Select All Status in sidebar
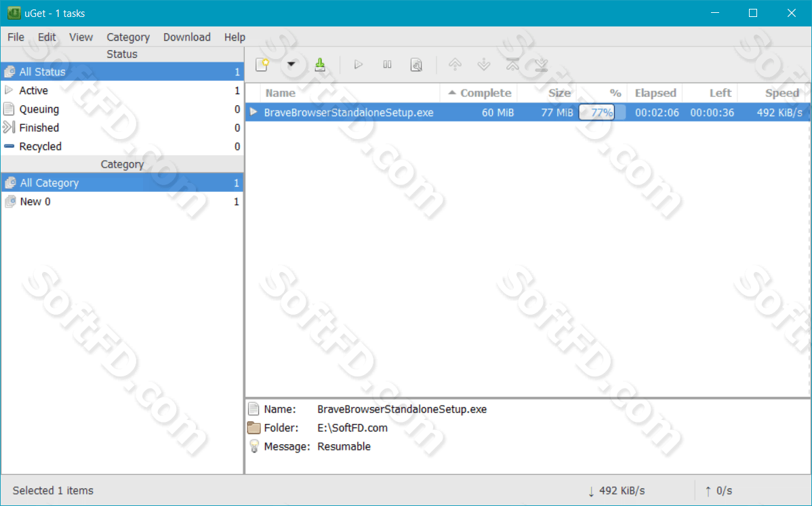 [122, 71]
